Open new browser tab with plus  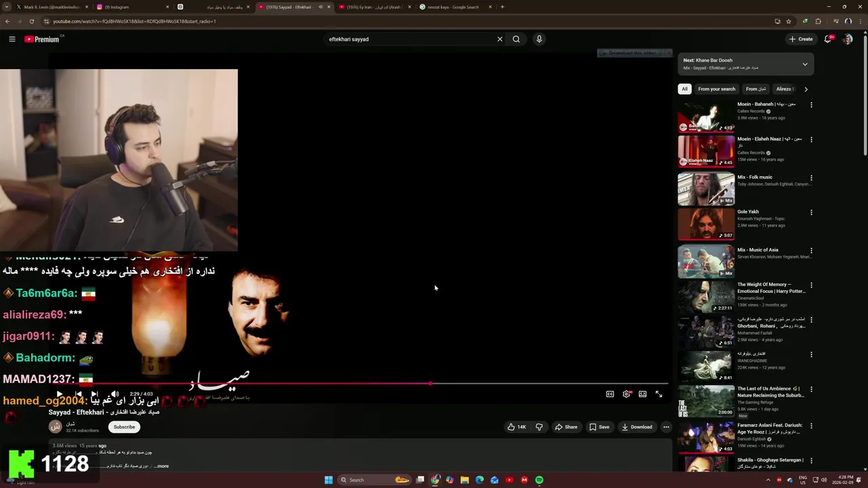(502, 7)
